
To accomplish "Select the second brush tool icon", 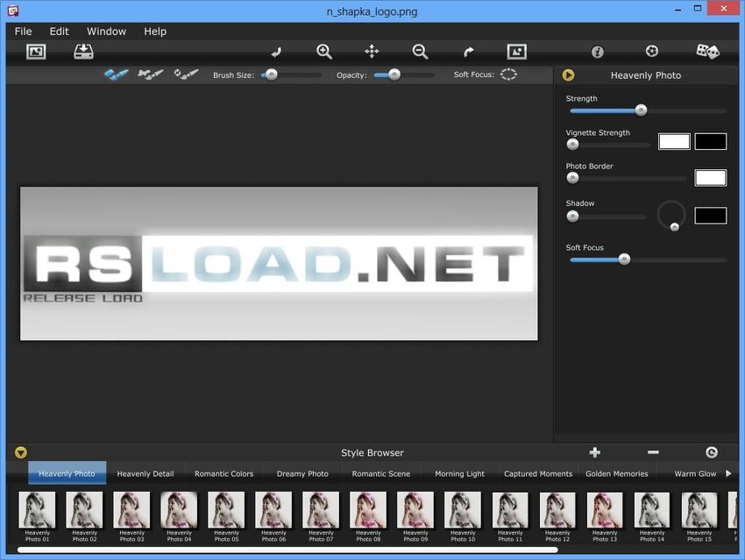I will click(x=150, y=74).
